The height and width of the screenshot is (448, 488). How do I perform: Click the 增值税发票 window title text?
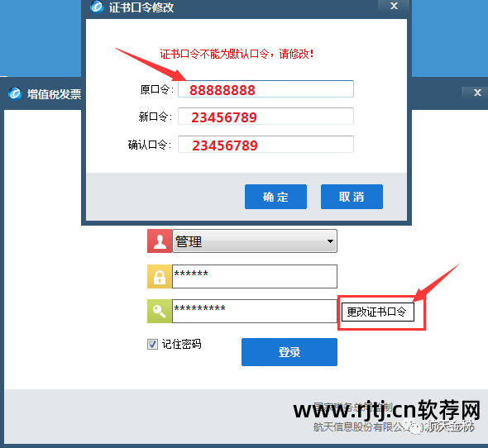click(x=54, y=94)
